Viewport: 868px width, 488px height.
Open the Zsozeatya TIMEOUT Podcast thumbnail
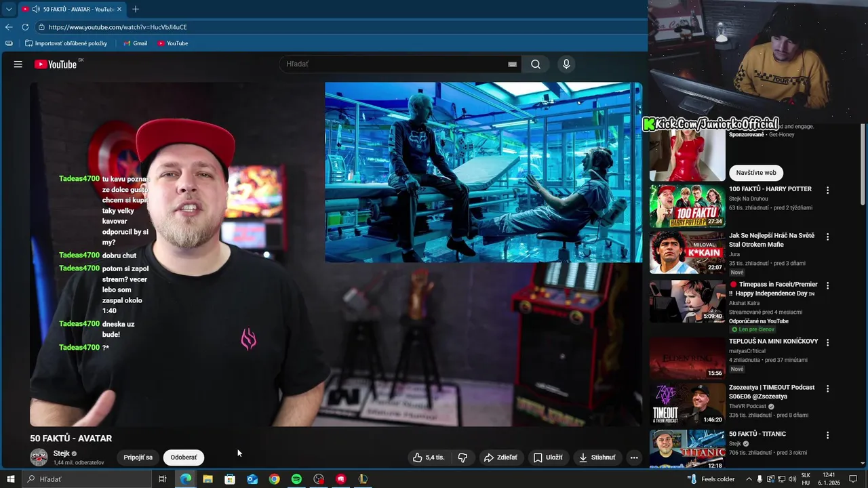click(687, 404)
